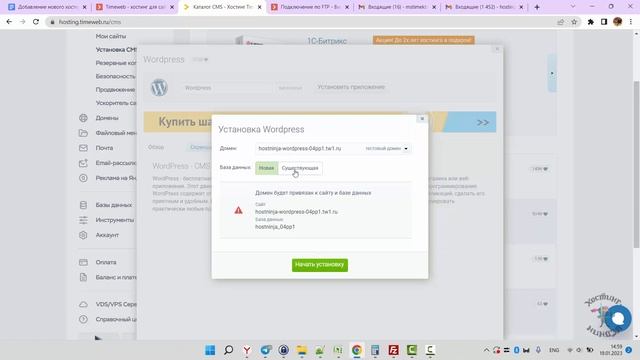This screenshot has height=360, width=640.
Task: Open Продвижение sidebar link
Action: click(x=115, y=90)
